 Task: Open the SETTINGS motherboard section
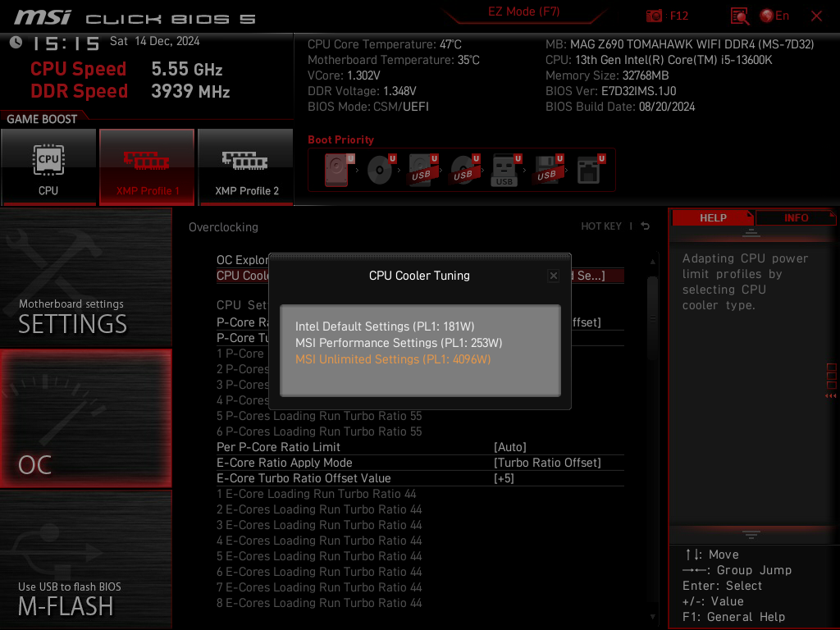(85, 277)
